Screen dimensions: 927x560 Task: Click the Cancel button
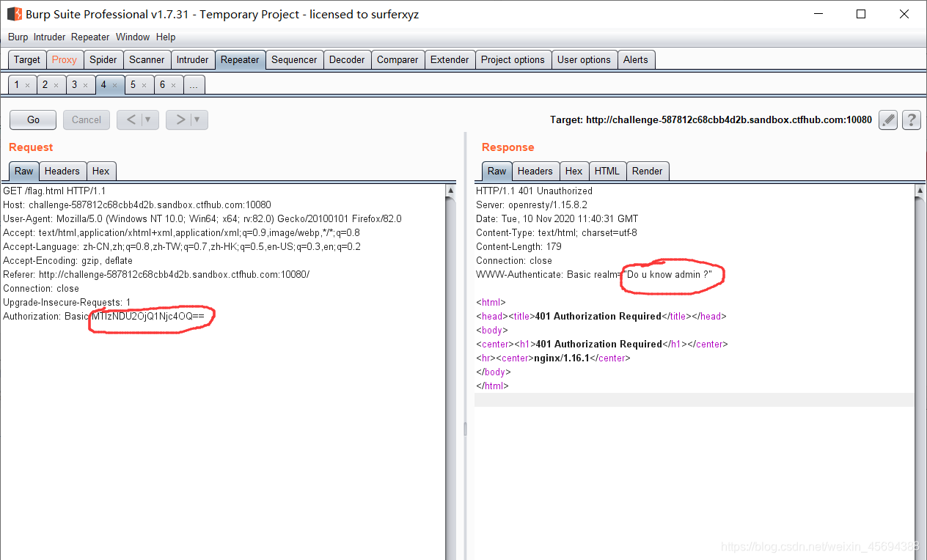coord(87,119)
